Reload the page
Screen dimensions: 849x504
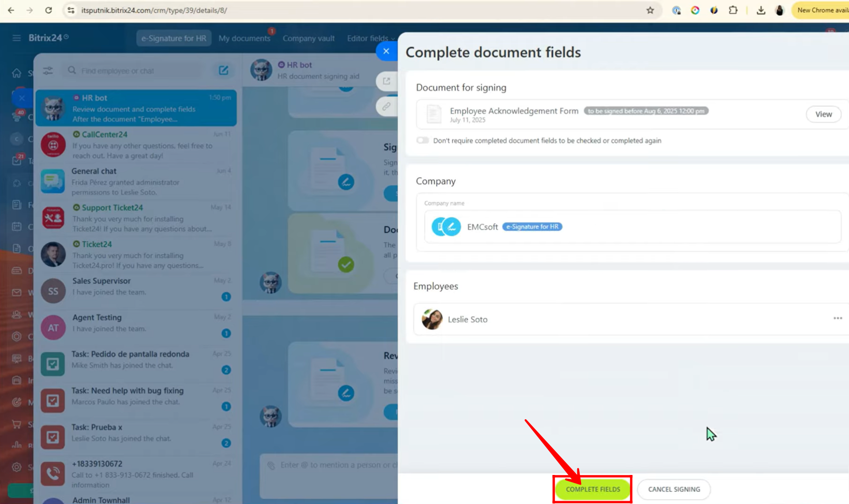pyautogui.click(x=48, y=10)
